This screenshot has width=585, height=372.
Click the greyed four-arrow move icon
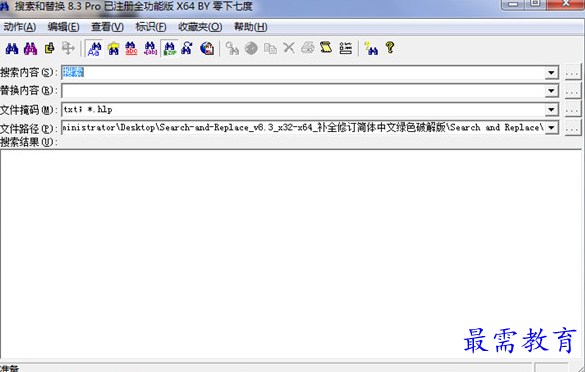point(68,49)
